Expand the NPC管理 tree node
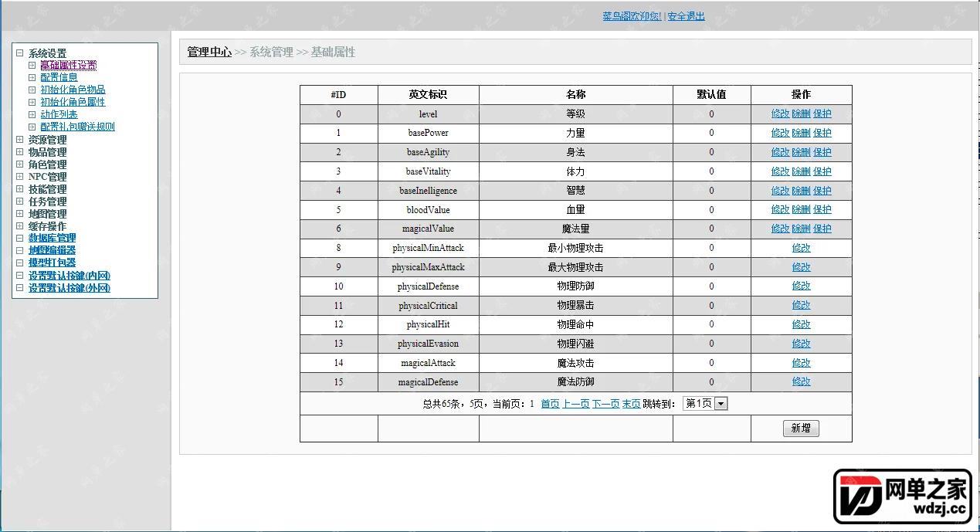Screen dimensions: 980x532 (x=20, y=177)
